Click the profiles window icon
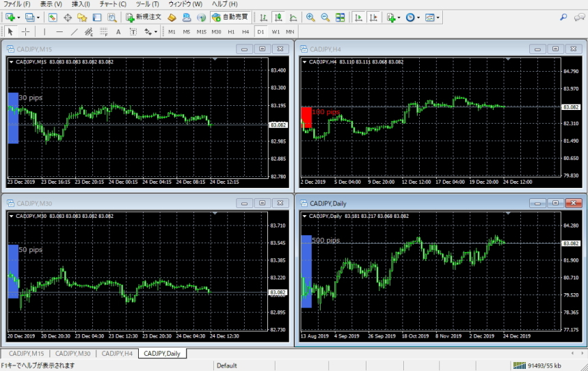Image resolution: width=588 pixels, height=371 pixels. click(x=29, y=17)
